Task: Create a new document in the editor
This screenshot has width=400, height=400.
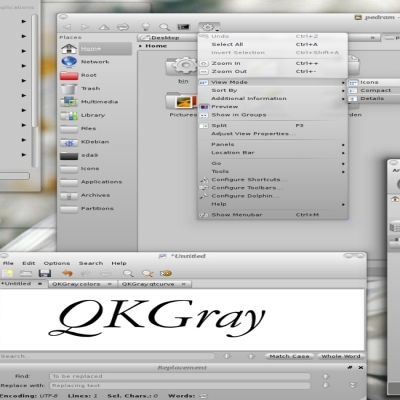Action: pos(7,274)
